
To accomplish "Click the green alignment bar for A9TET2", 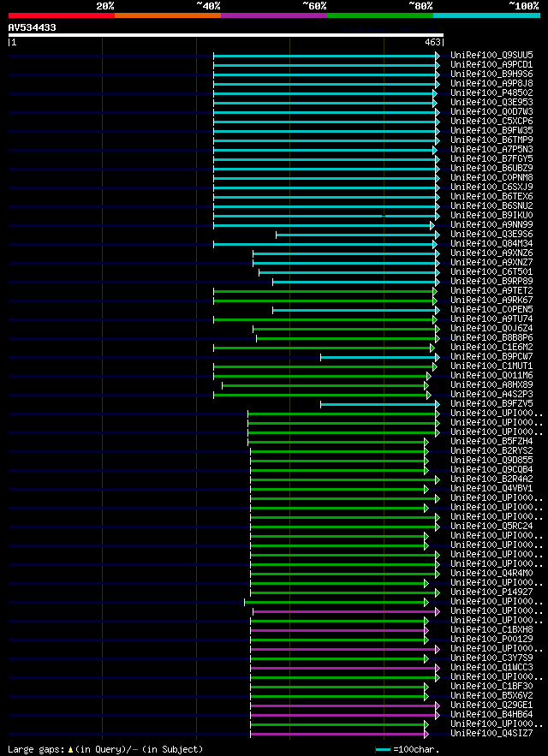I will pyautogui.click(x=325, y=291).
